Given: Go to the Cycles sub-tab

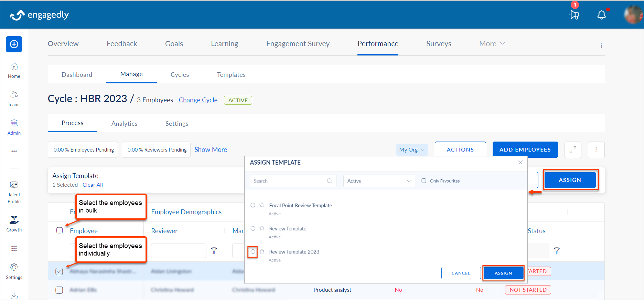Looking at the screenshot, I should pyautogui.click(x=180, y=75).
